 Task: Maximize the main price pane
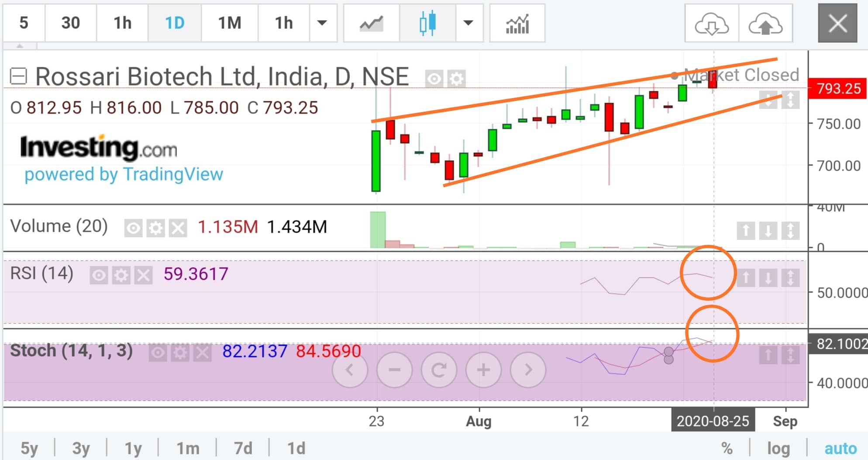click(790, 100)
